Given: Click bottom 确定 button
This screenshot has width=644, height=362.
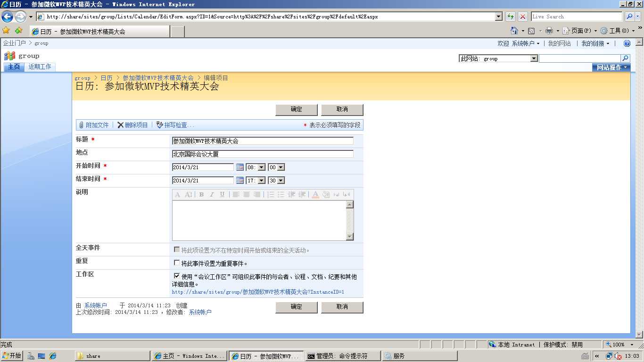Looking at the screenshot, I should coord(297,307).
